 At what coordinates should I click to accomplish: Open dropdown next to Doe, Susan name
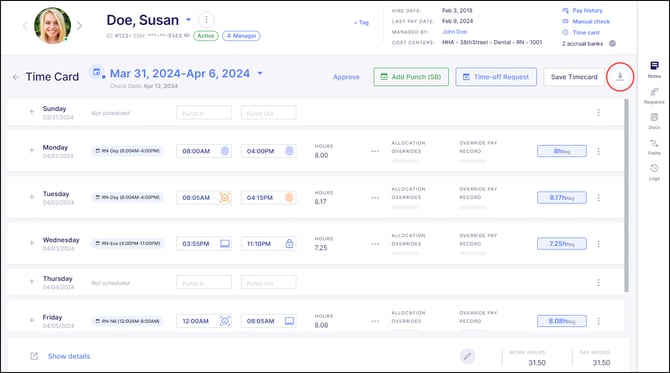188,20
